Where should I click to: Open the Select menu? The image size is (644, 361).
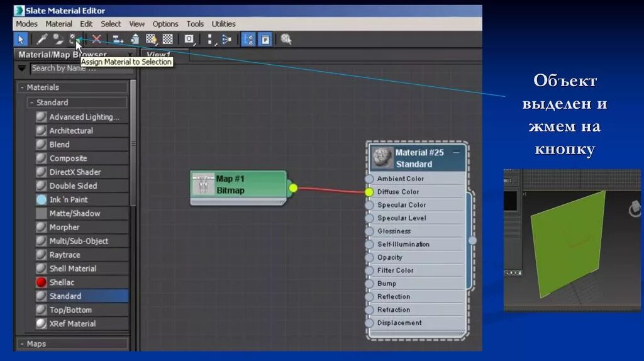pos(111,24)
